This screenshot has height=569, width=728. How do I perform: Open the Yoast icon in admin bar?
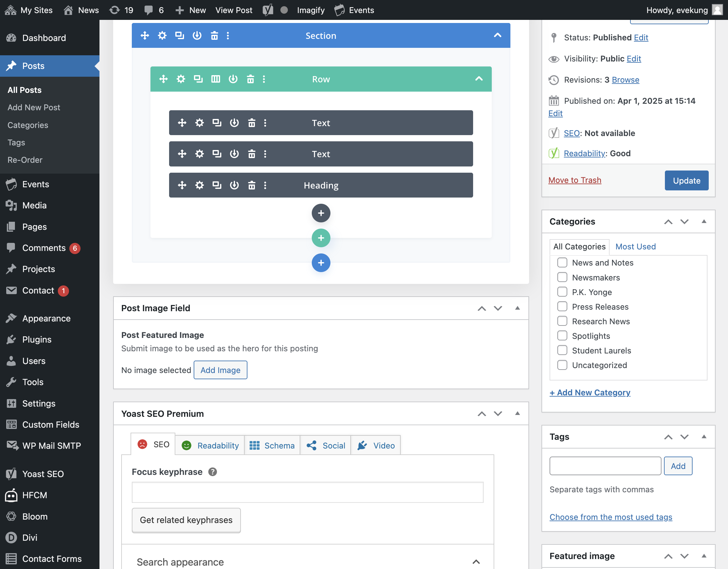(x=268, y=10)
